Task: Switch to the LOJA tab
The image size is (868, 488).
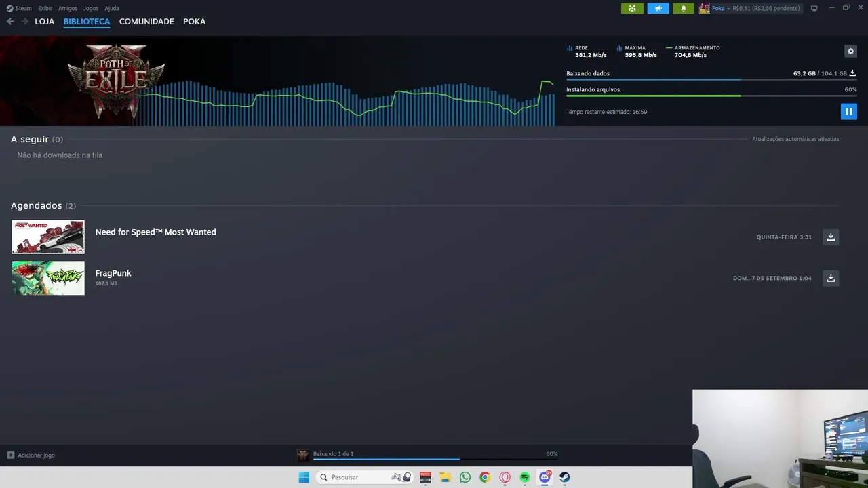Action: [45, 22]
